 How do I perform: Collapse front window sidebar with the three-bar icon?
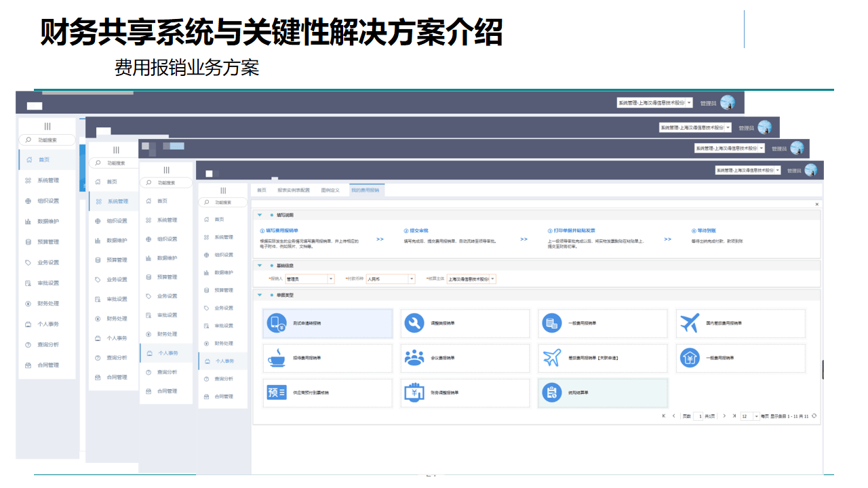223,190
